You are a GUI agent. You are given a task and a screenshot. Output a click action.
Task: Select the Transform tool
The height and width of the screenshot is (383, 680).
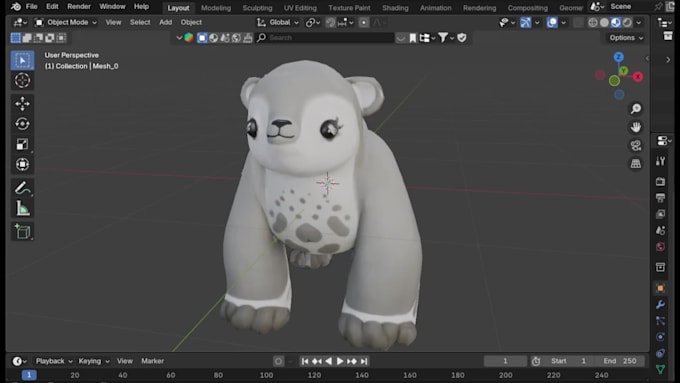coord(23,164)
